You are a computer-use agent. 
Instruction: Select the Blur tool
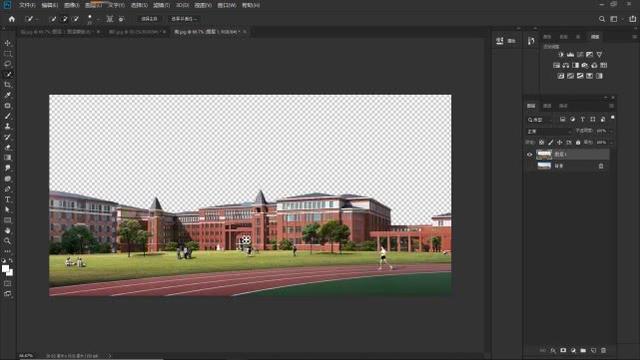pos(7,168)
